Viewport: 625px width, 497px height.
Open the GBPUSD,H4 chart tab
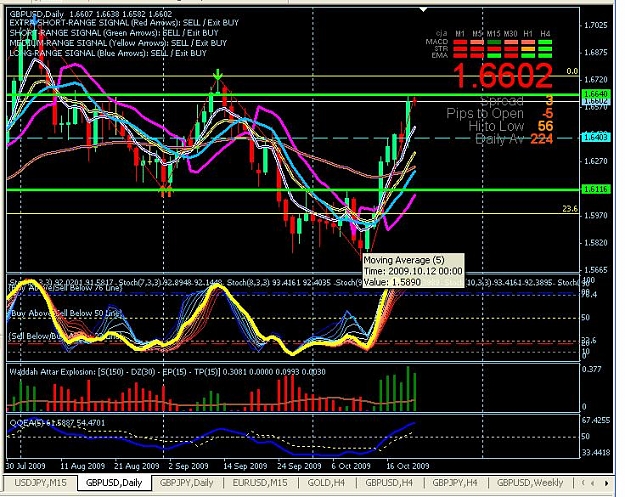coord(389,483)
